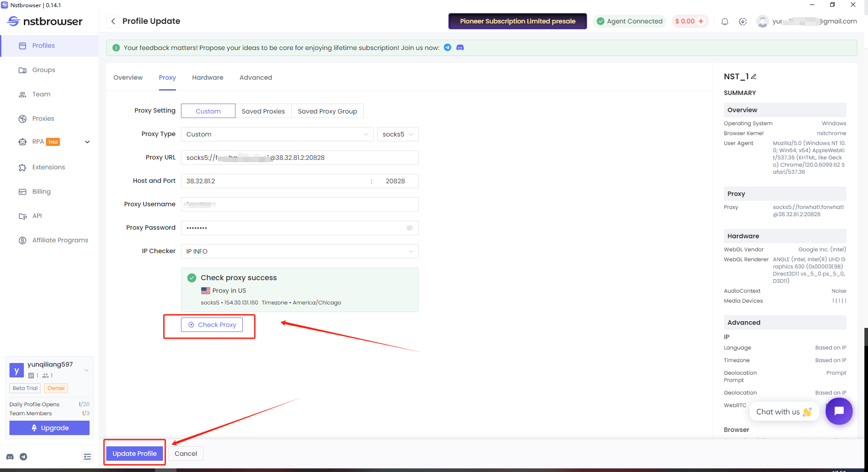Click the Proxy URL input field
Screen dimensions: 868x472
(299, 158)
